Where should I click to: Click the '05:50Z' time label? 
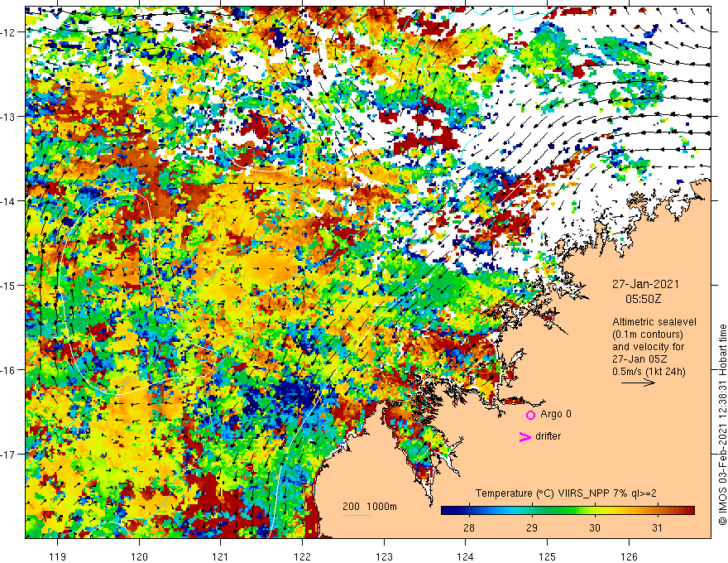pos(643,299)
